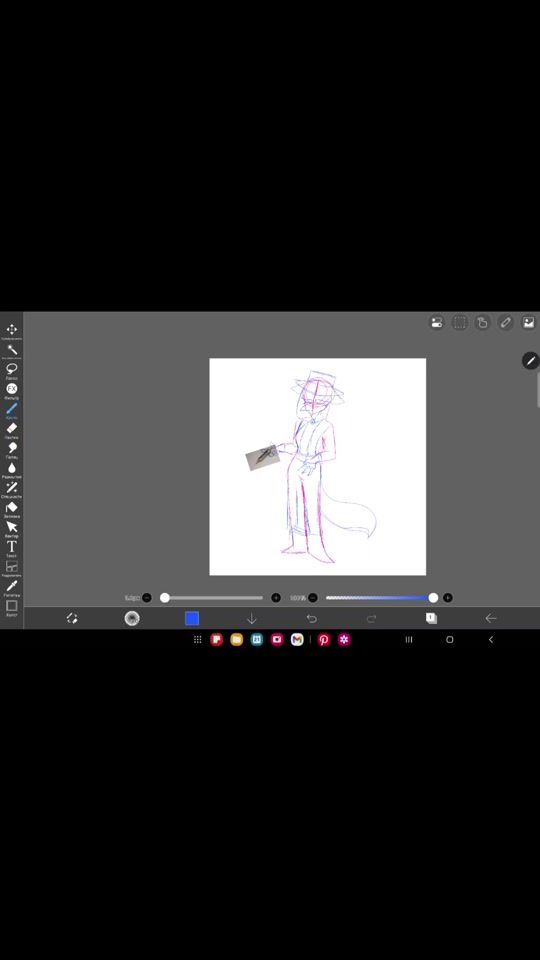Select the Eyedropper tool
Screen dimensions: 540x960
click(12, 586)
